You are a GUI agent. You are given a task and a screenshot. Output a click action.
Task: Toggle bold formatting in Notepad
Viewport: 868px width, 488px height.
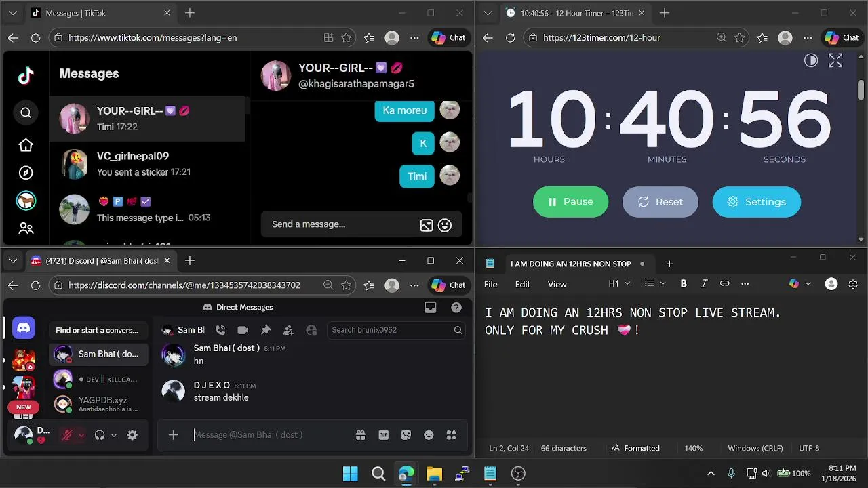click(x=684, y=284)
